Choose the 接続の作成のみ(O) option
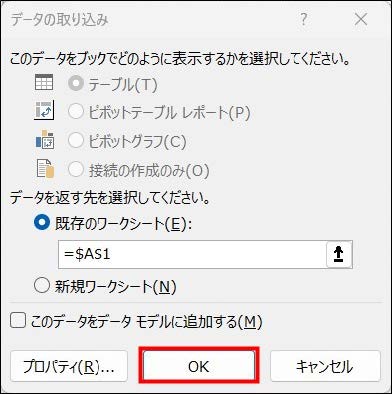 [76, 169]
